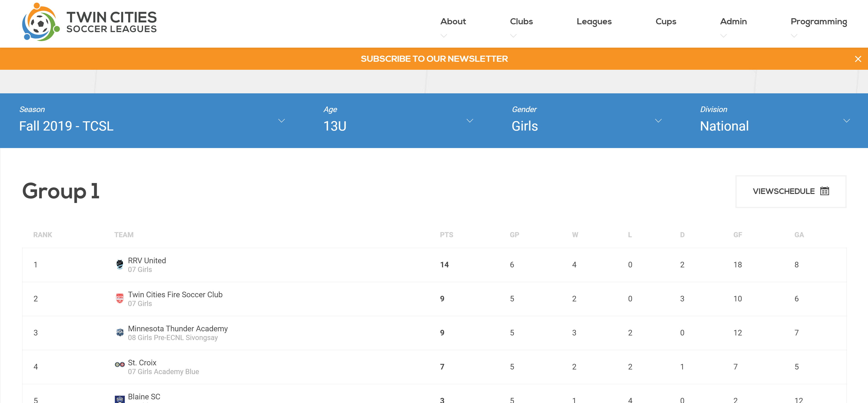868x403 pixels.
Task: Open the Season dropdown showing Fall 2019 - TCSL
Action: point(152,121)
